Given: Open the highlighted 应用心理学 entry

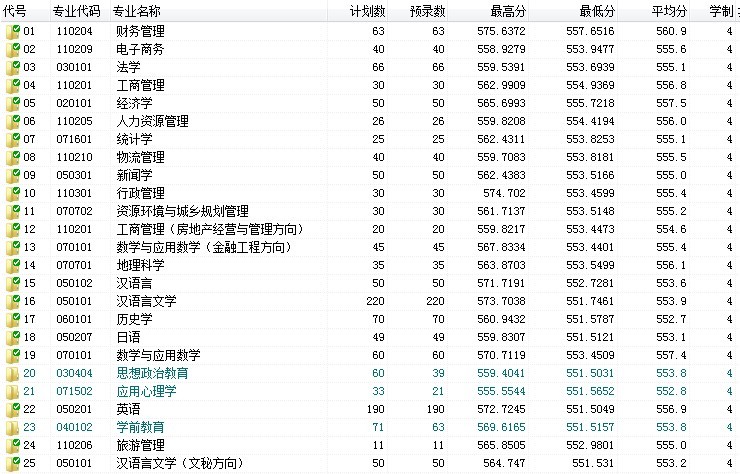Looking at the screenshot, I should click(x=146, y=391).
